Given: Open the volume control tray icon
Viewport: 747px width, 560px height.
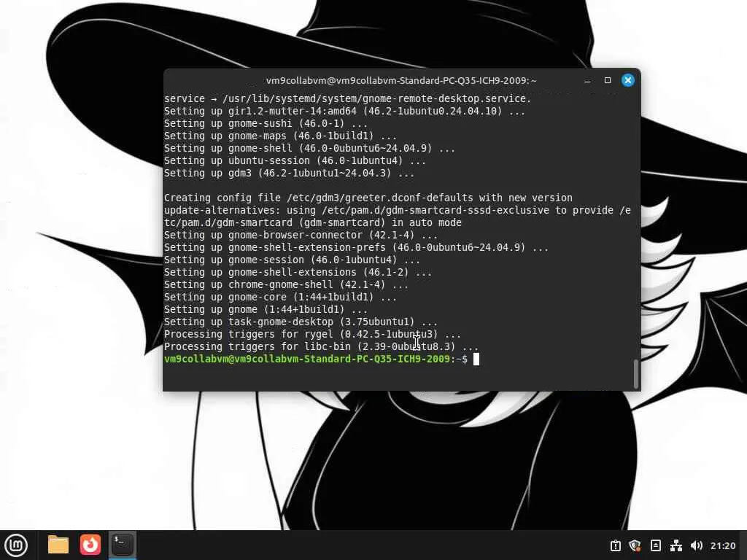Looking at the screenshot, I should point(696,545).
